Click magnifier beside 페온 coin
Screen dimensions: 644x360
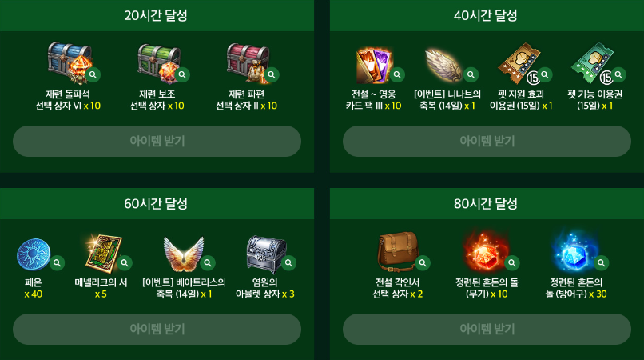pos(57,263)
